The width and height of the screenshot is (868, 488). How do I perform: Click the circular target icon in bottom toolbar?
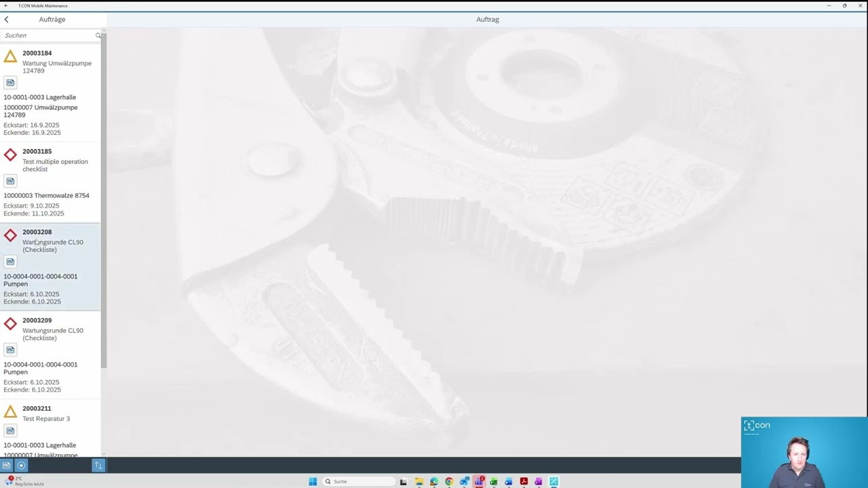(x=21, y=465)
